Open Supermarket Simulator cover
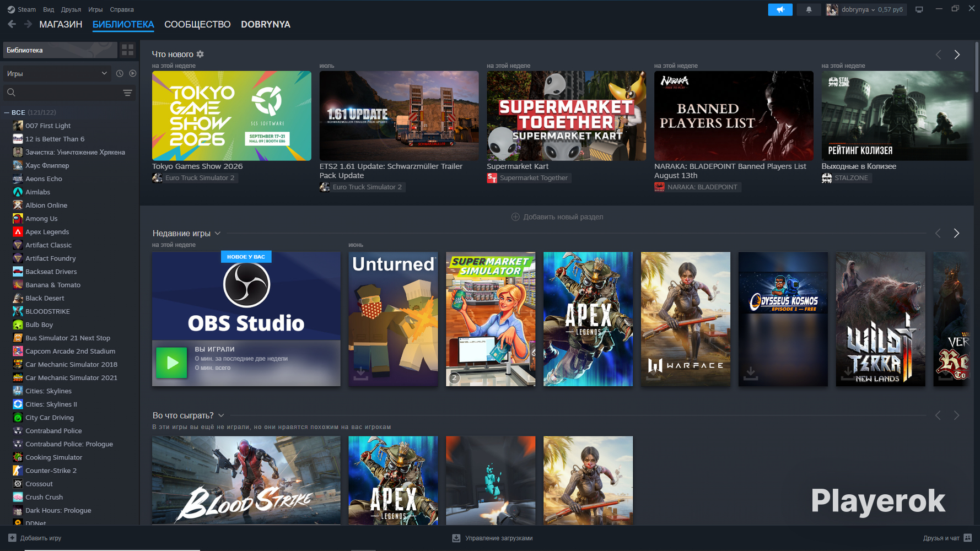980x551 pixels. coord(491,319)
